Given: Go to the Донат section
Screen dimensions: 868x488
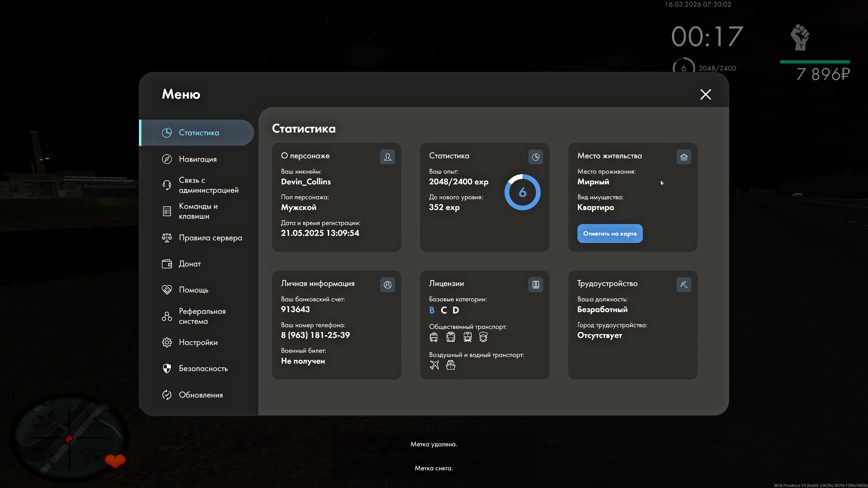Looking at the screenshot, I should (190, 264).
